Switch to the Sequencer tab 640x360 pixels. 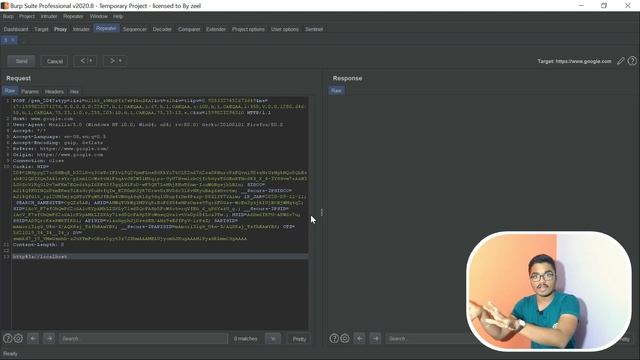pos(135,29)
